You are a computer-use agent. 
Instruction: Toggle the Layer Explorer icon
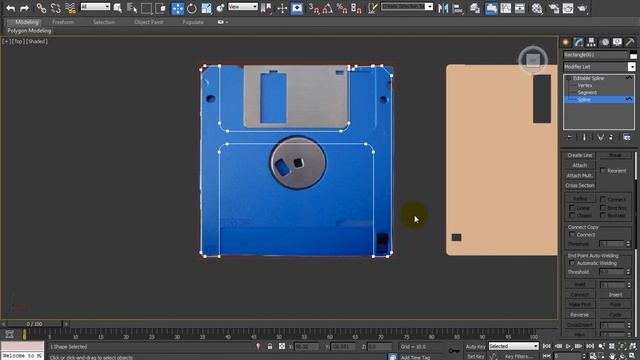pyautogui.click(x=475, y=8)
